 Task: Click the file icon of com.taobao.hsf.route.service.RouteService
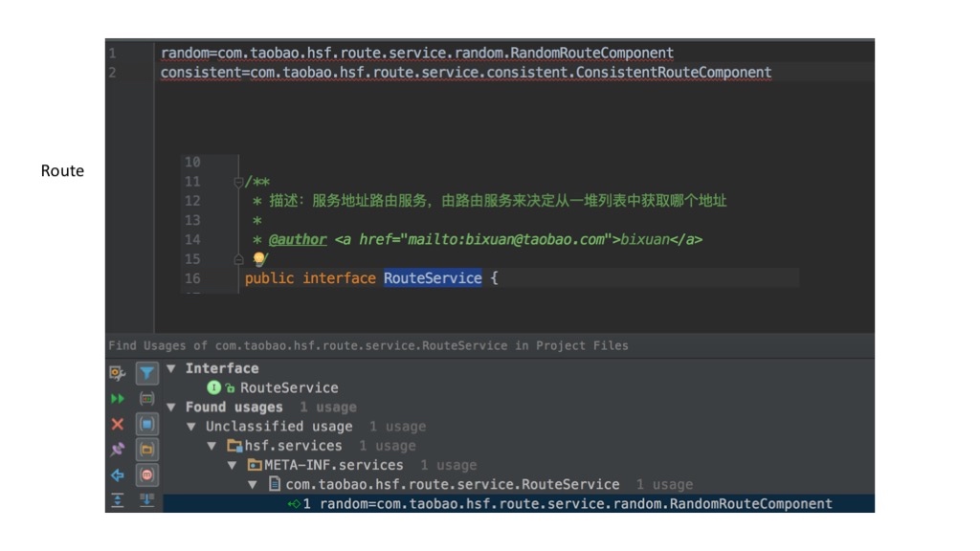tap(275, 484)
